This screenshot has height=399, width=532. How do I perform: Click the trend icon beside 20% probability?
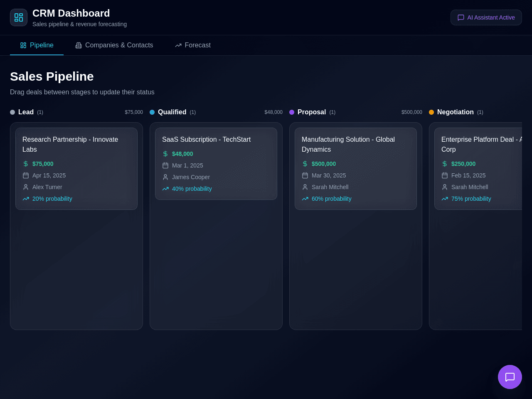[26, 199]
